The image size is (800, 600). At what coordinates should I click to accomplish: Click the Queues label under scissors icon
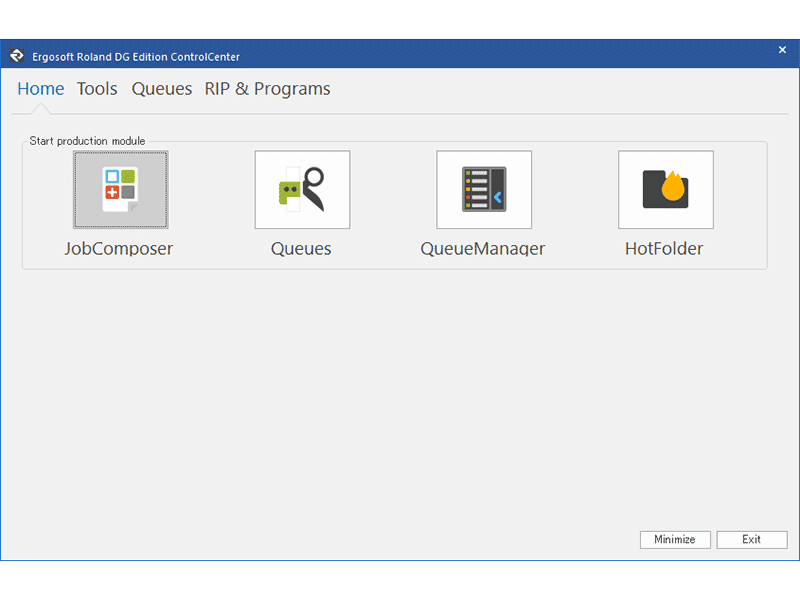tap(301, 248)
